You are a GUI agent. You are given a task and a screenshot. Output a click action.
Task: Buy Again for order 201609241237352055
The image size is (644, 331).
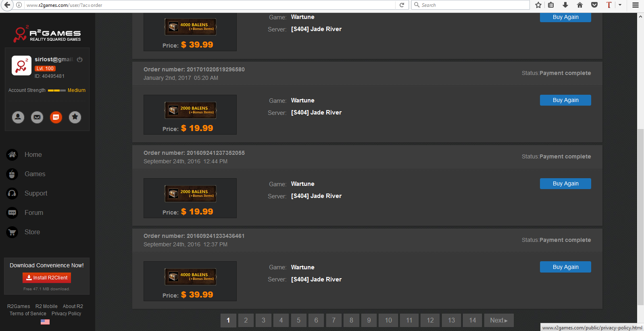click(565, 183)
